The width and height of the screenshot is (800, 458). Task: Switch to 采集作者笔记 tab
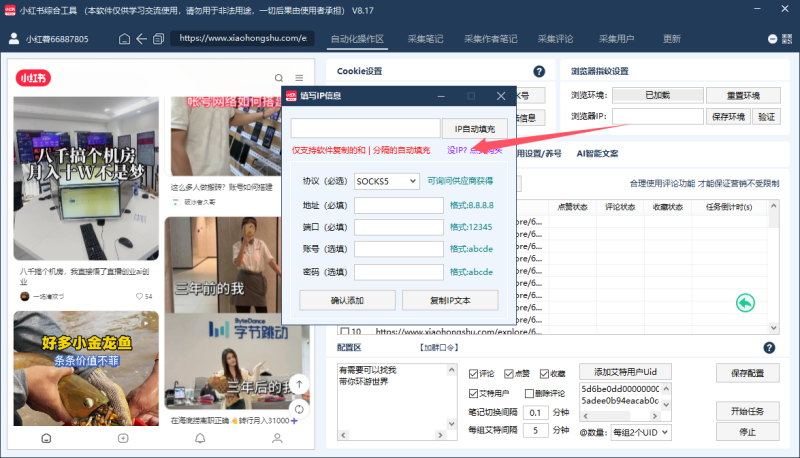[x=491, y=39]
